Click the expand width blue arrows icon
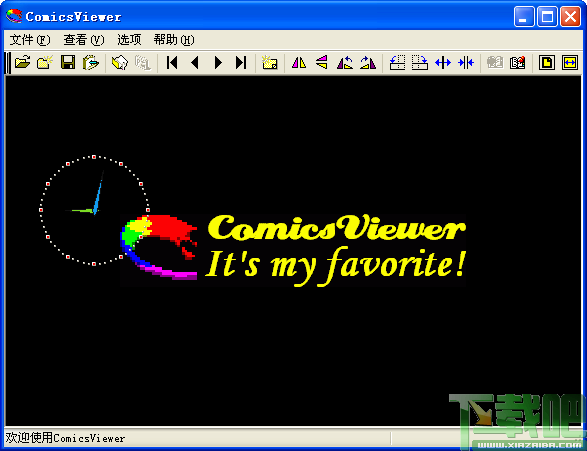Image resolution: width=587 pixels, height=451 pixels. [443, 63]
